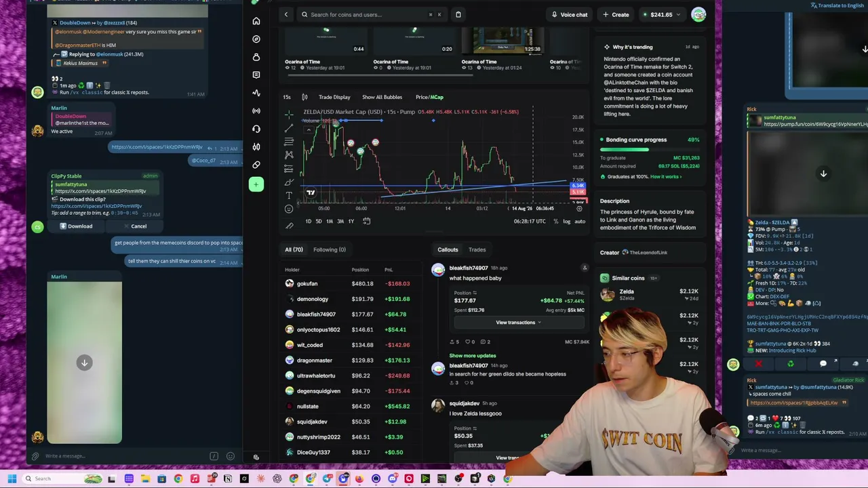
Task: Open the Trades tab
Action: (477, 249)
